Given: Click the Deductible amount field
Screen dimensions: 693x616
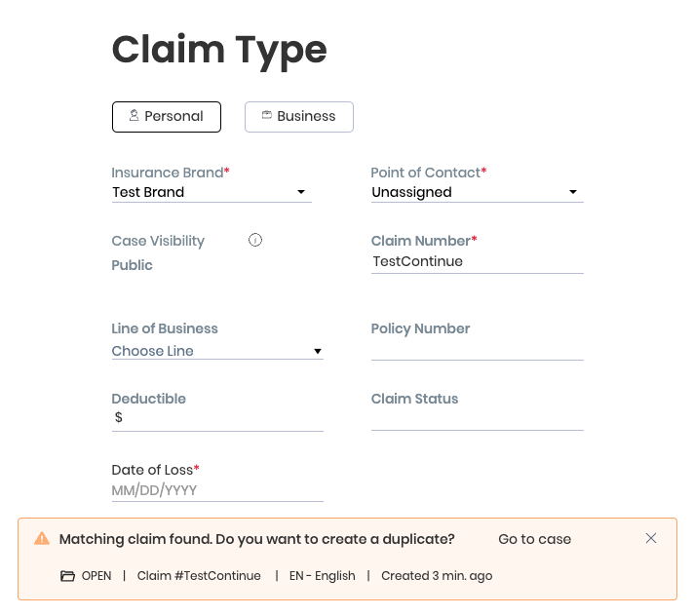Looking at the screenshot, I should pos(222,418).
